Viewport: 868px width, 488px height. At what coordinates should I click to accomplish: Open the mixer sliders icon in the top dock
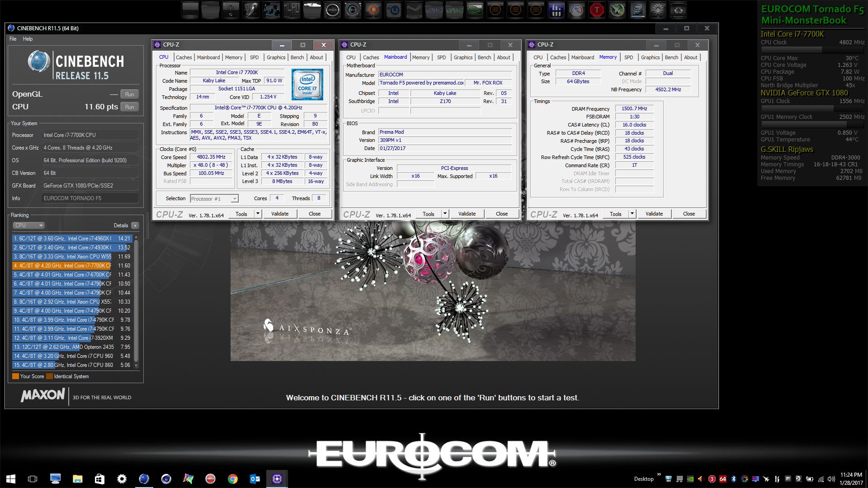coord(291,10)
